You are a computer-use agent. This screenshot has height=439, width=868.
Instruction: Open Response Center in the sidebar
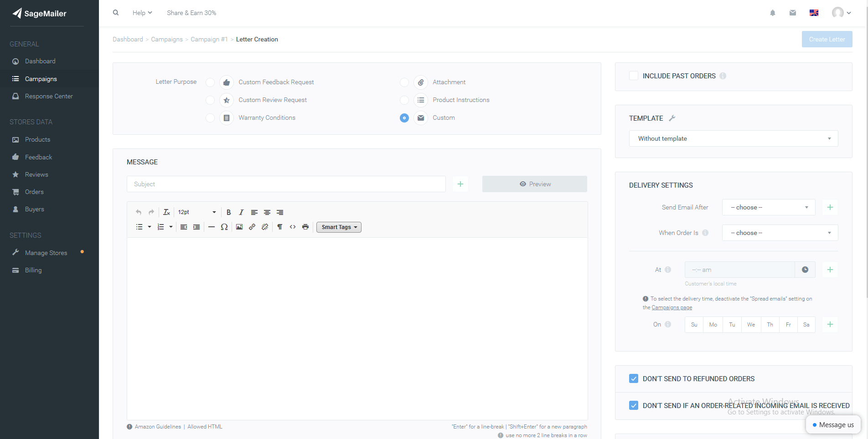tap(49, 96)
